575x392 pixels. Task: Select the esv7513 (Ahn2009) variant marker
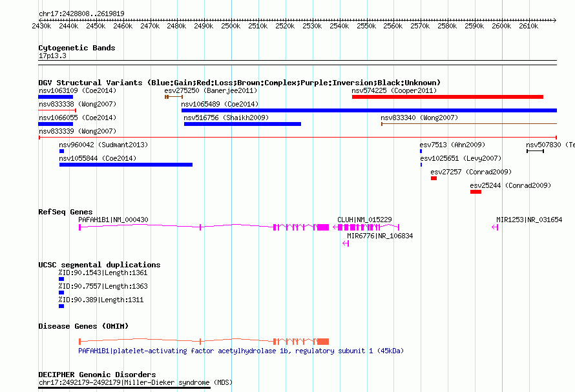[x=421, y=151]
